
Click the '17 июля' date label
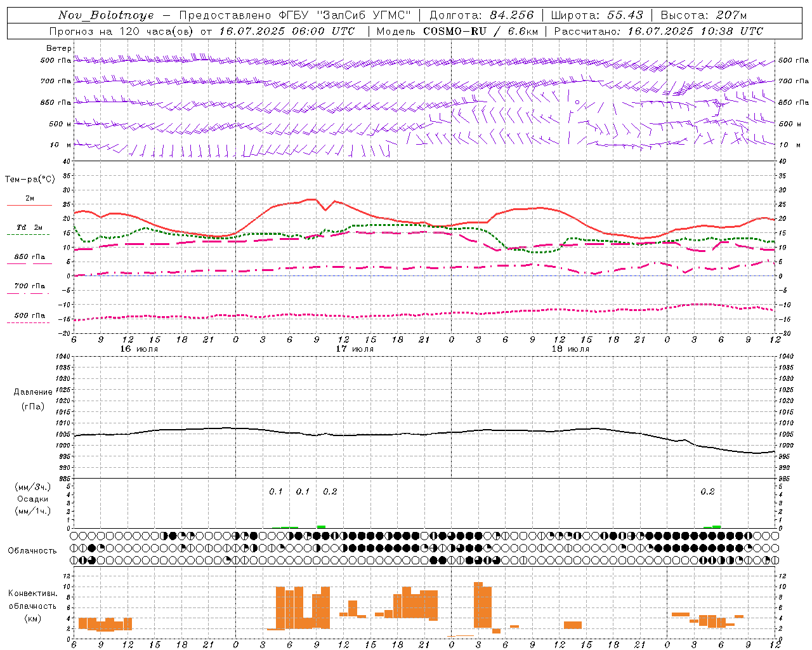[x=355, y=349]
